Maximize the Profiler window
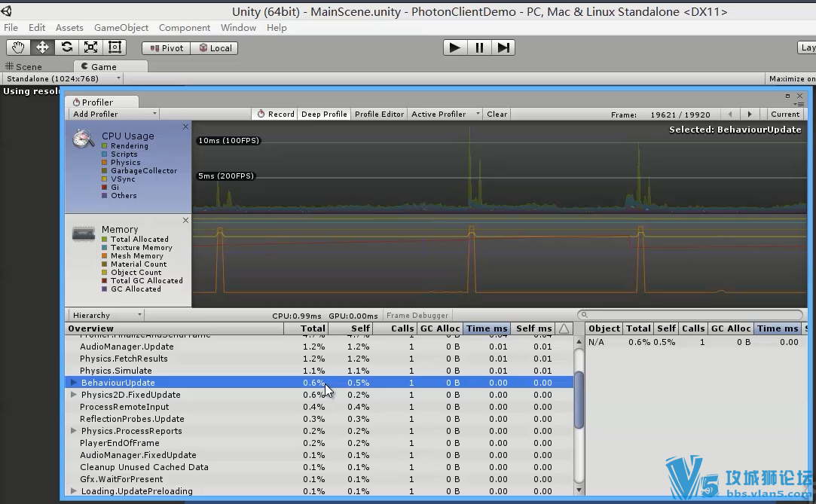 [x=787, y=96]
